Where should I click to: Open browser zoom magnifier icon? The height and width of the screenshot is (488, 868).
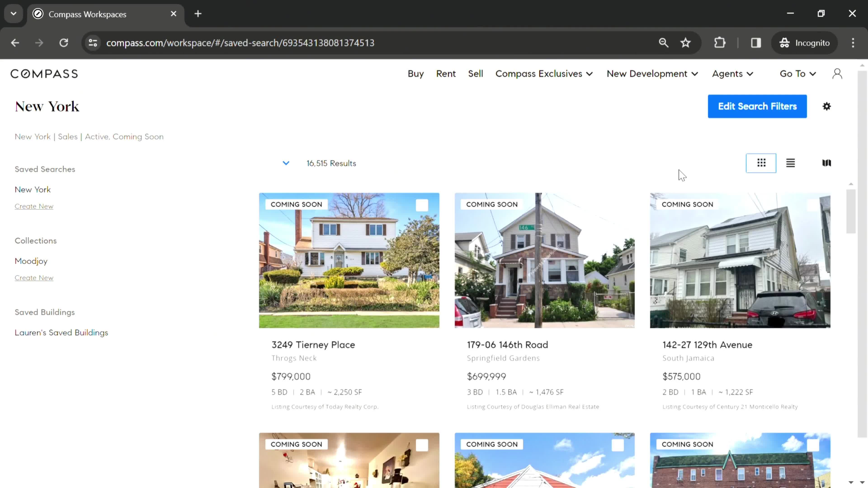(663, 43)
